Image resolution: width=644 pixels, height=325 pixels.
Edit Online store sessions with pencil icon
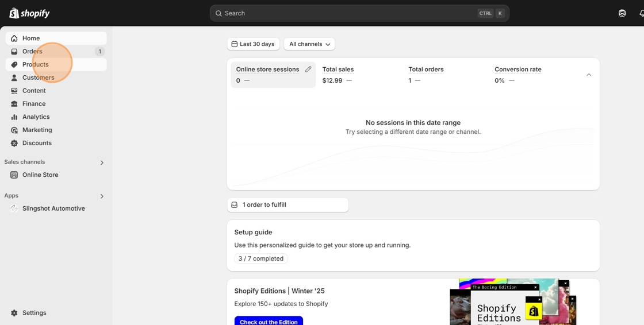point(308,69)
